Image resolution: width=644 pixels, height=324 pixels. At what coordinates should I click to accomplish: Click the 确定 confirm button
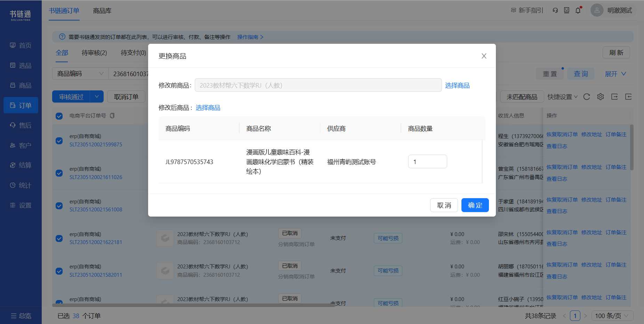click(475, 205)
